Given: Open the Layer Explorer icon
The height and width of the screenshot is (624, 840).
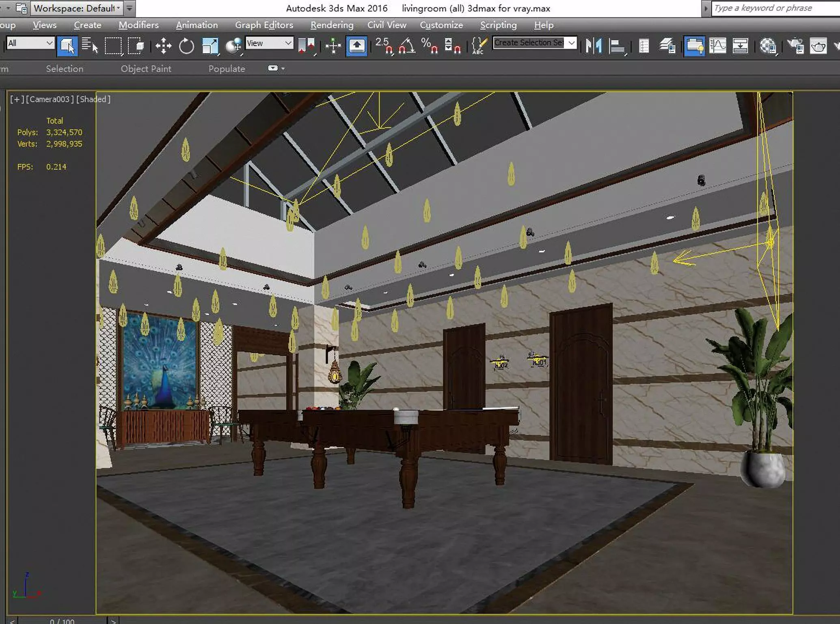Looking at the screenshot, I should pos(667,45).
